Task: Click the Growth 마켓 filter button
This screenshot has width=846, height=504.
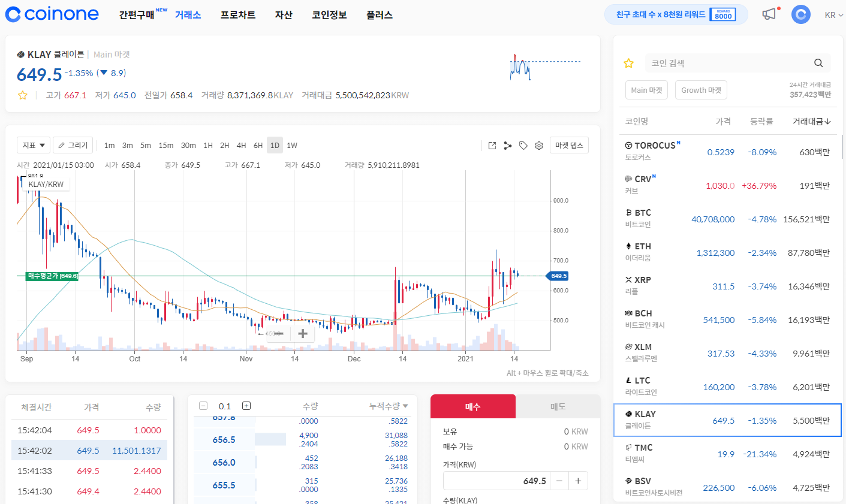Action: point(702,90)
